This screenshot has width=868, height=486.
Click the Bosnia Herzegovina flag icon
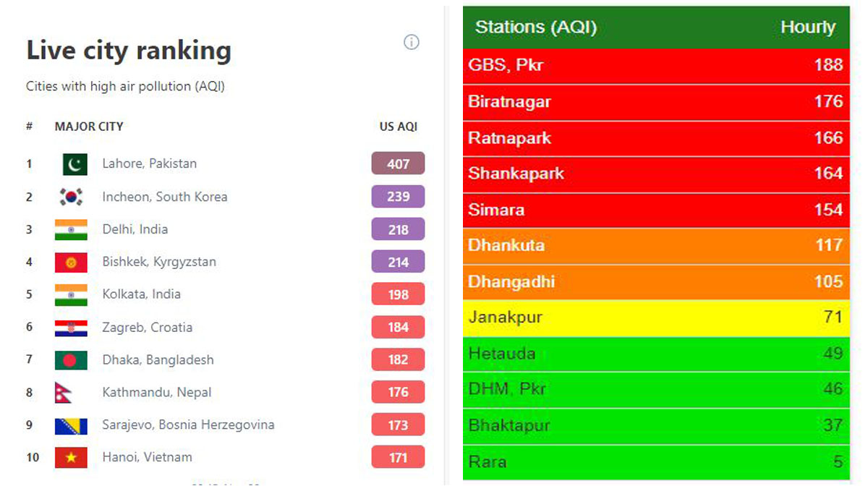click(71, 425)
